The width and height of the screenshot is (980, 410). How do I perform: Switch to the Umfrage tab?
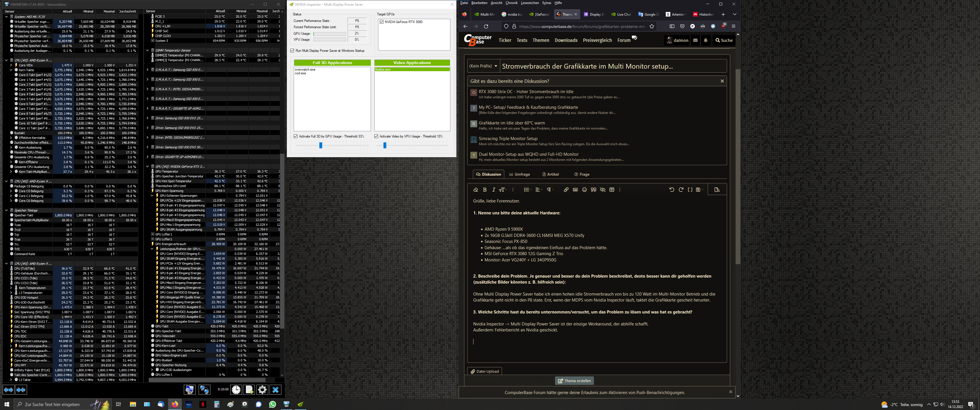pyautogui.click(x=520, y=174)
